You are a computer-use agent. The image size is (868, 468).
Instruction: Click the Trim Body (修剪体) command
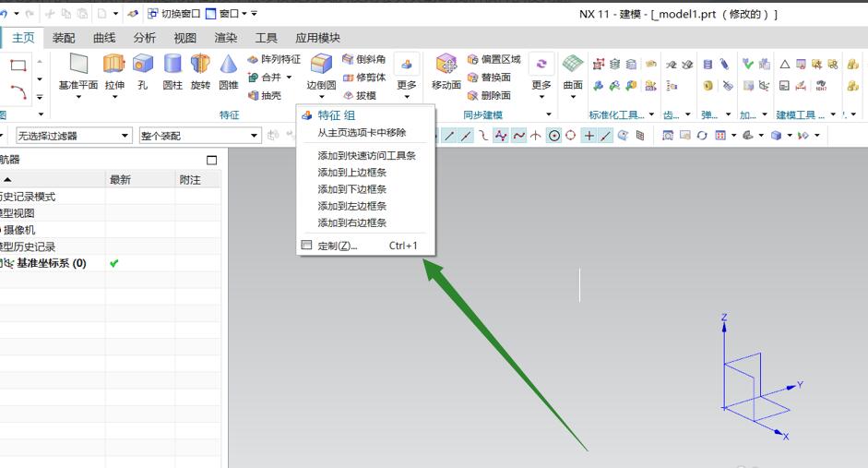(x=363, y=77)
